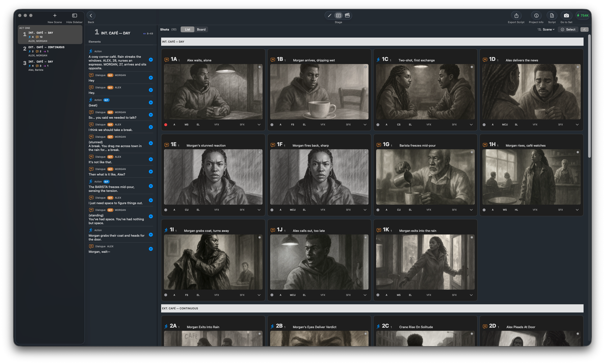Add 'Morgan, wait—' dialogue with plus icon

pos(151,249)
